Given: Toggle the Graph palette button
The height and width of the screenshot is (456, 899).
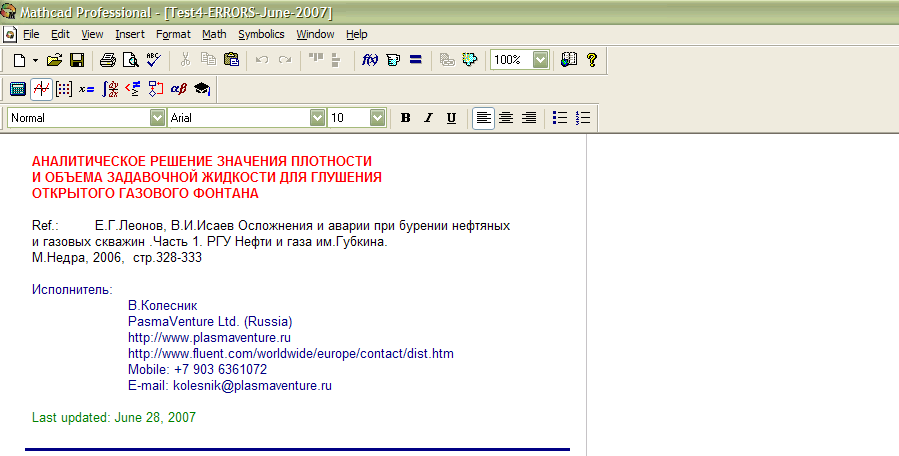Looking at the screenshot, I should pos(41,89).
